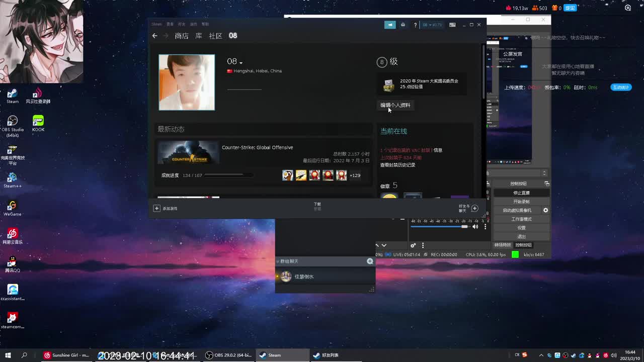Open WeGame from the desktop icon
The width and height of the screenshot is (644, 362).
[12, 206]
